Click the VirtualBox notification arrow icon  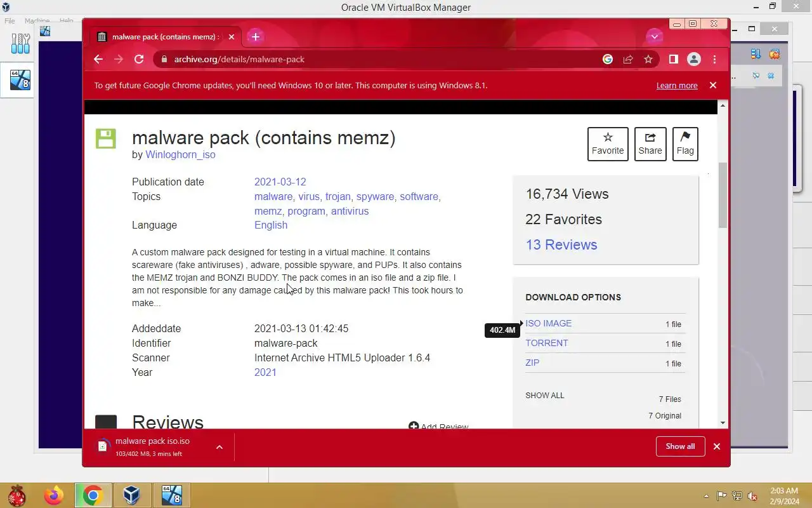756,76
